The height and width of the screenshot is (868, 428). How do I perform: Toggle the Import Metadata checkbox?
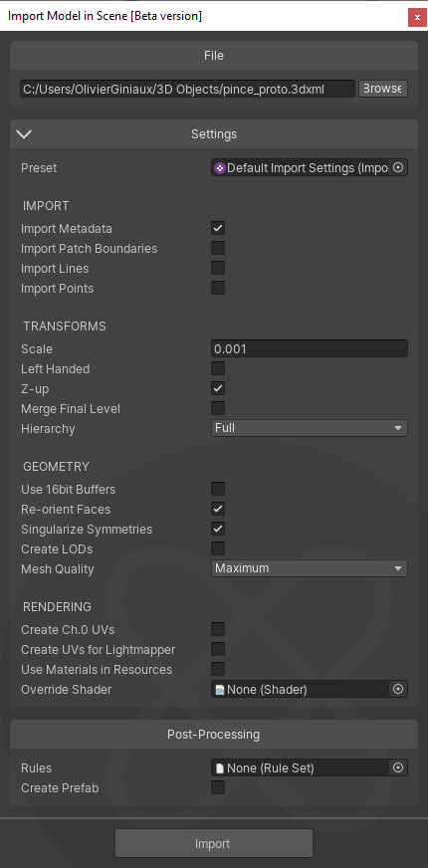tap(218, 228)
